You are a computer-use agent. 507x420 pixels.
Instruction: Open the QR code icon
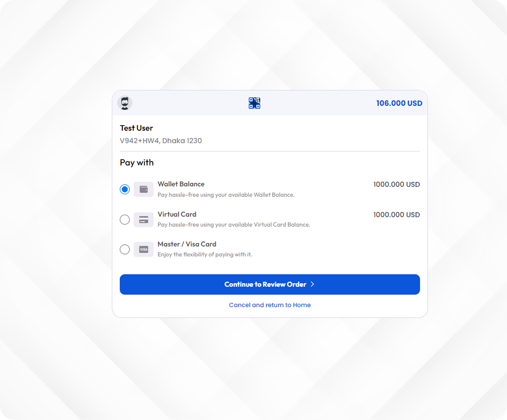click(x=254, y=103)
